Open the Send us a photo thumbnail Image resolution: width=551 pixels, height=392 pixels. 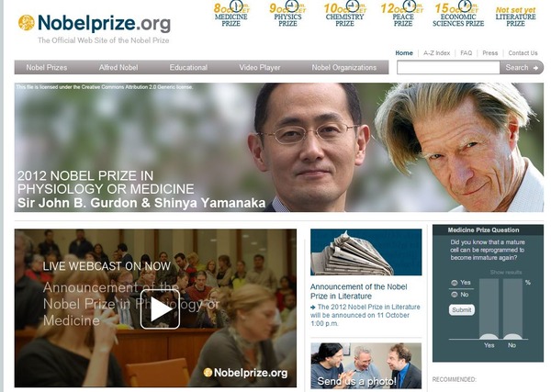click(x=365, y=366)
